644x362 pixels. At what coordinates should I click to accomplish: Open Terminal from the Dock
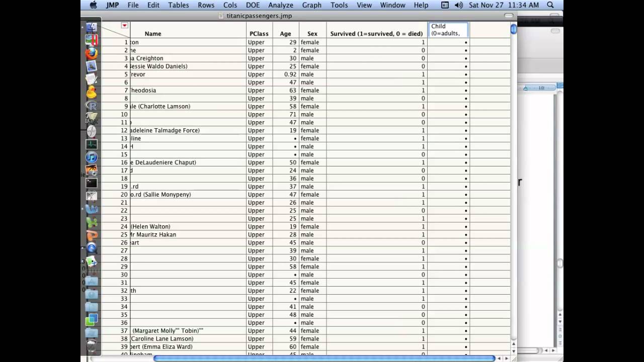point(91,184)
